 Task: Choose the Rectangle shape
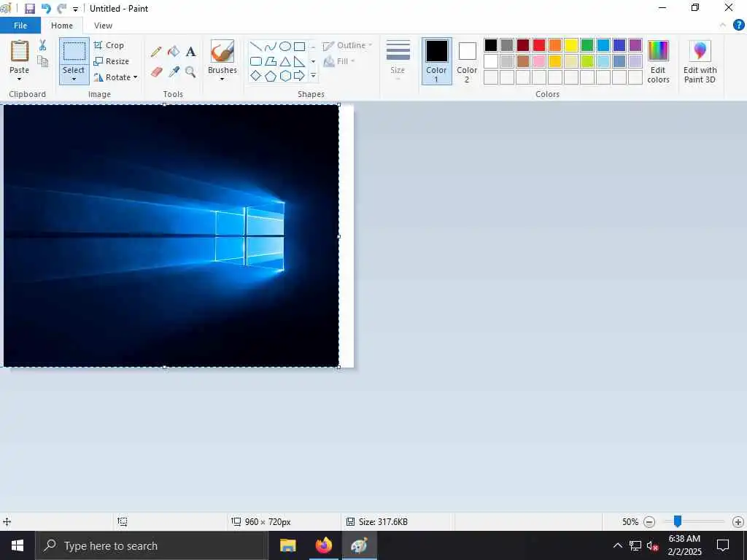299,46
